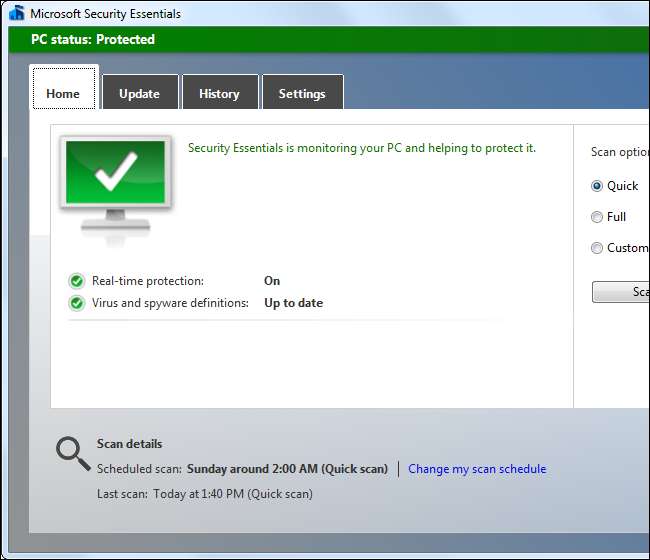Click the Real-time protection green check icon
The height and width of the screenshot is (560, 650).
(77, 281)
